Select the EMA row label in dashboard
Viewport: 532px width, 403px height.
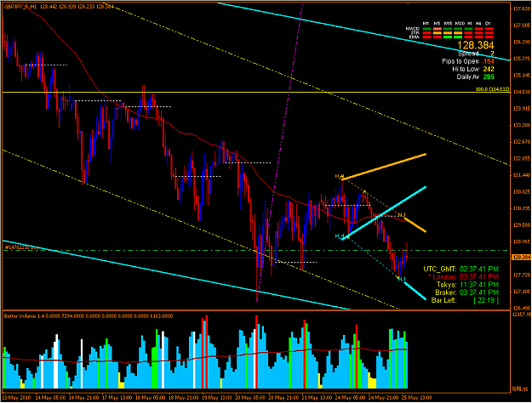(x=415, y=37)
